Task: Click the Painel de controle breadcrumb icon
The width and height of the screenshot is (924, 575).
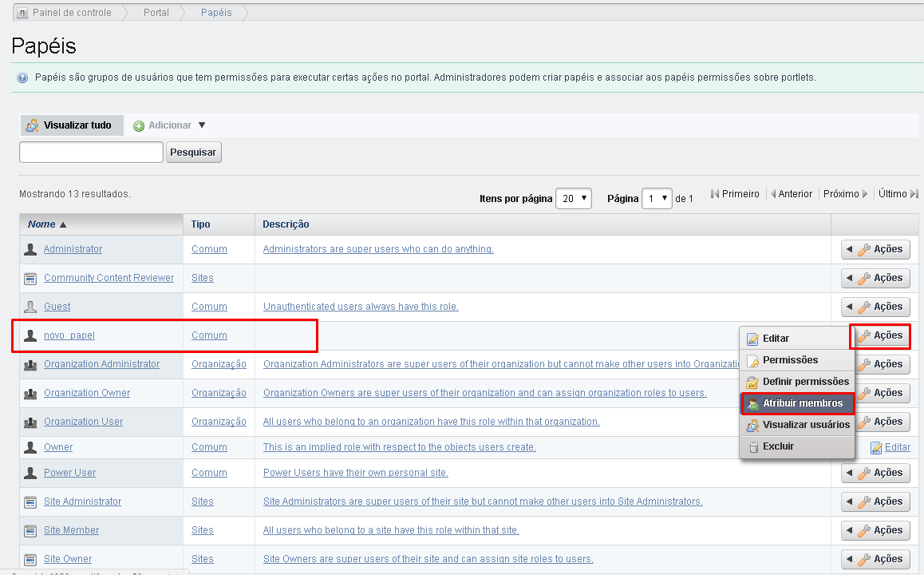Action: pyautogui.click(x=22, y=13)
